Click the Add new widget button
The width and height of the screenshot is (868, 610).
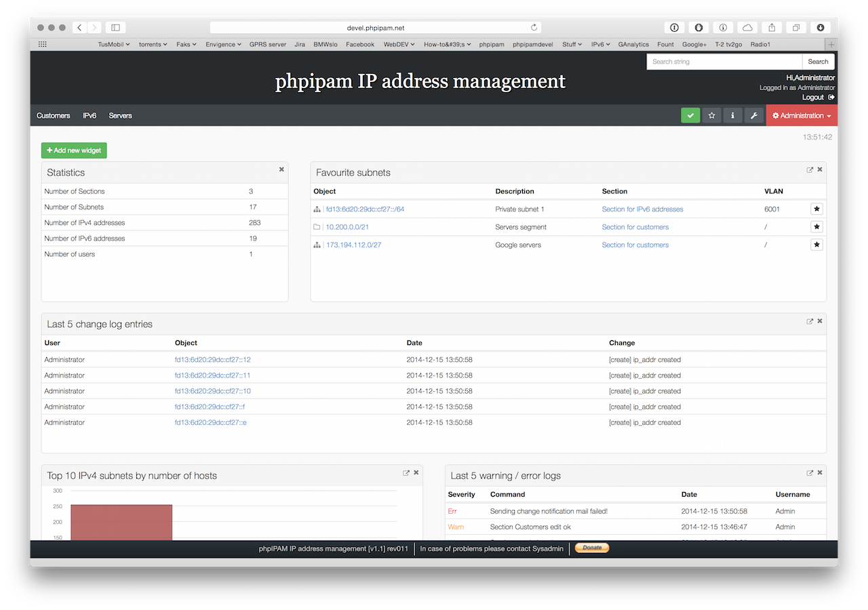tap(73, 150)
